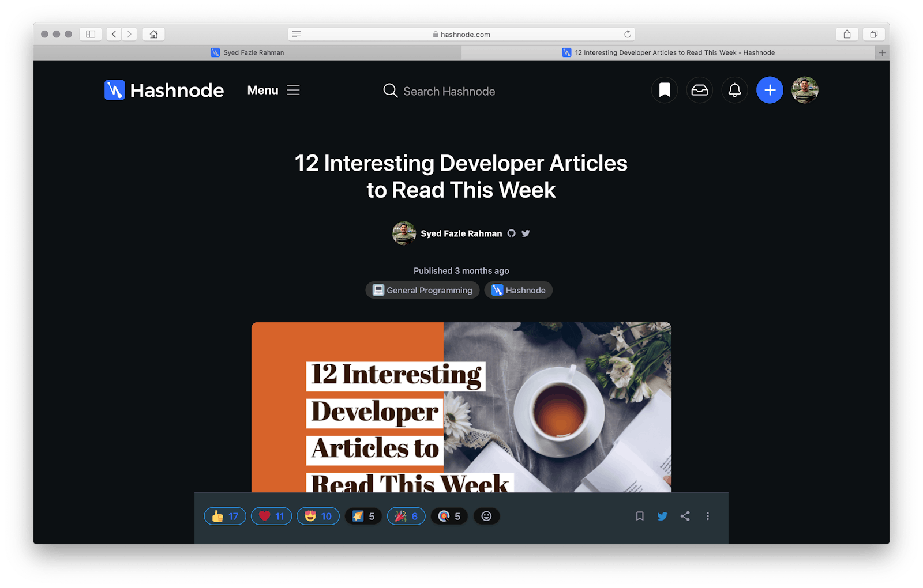This screenshot has width=923, height=588.
Task: Click the article cover image
Action: pos(461,407)
